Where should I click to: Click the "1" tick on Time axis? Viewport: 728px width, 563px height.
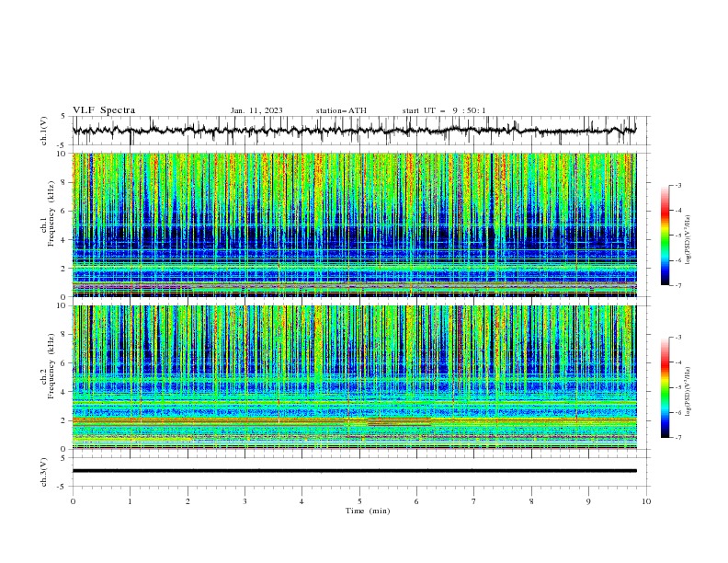coord(130,501)
